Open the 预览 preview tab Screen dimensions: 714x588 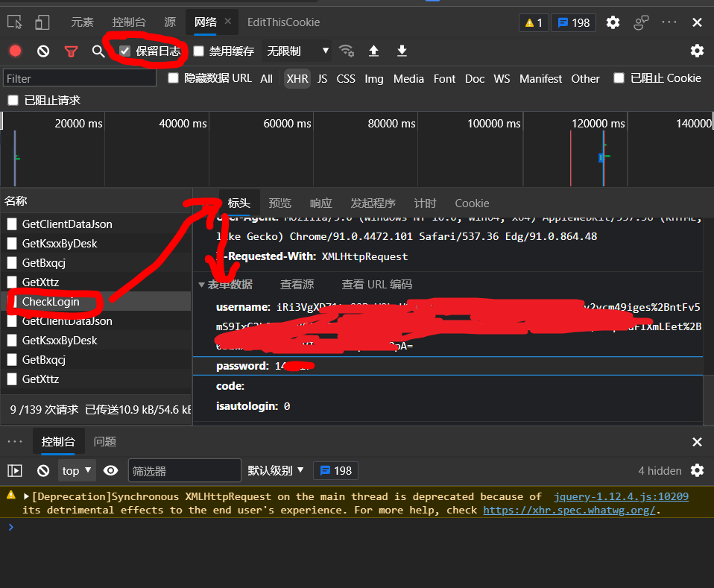coord(279,203)
